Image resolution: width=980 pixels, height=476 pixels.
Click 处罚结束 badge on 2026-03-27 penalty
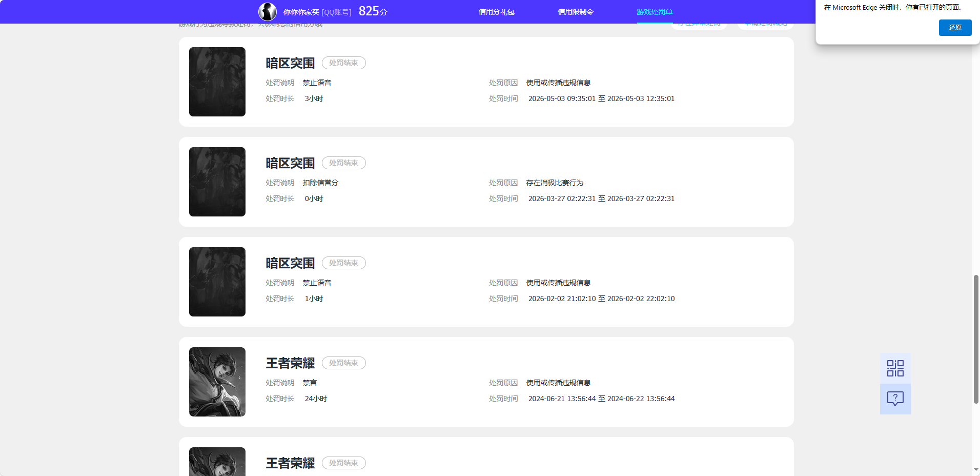[344, 163]
